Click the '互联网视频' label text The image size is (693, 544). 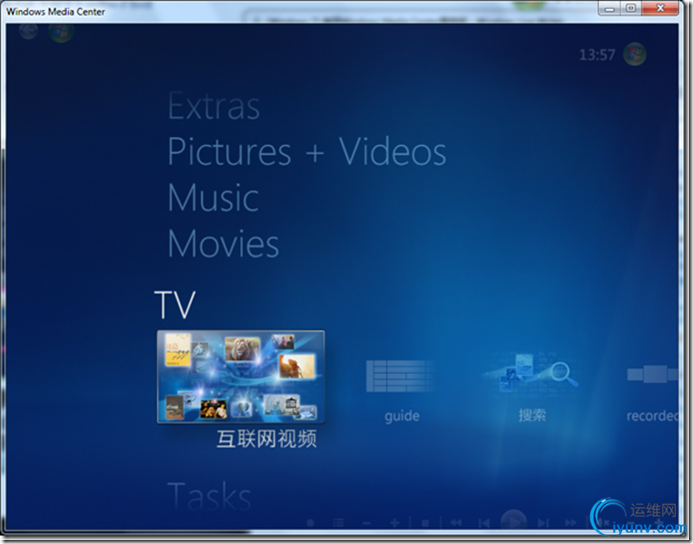coord(267,439)
